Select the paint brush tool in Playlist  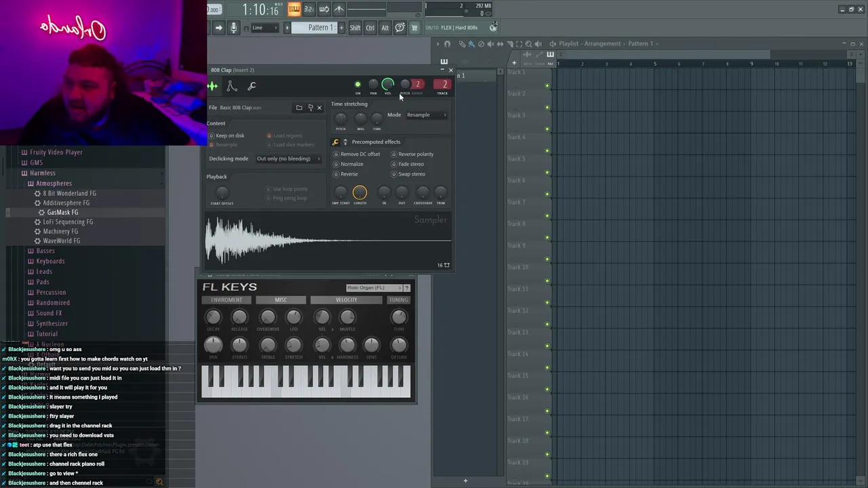tap(471, 44)
